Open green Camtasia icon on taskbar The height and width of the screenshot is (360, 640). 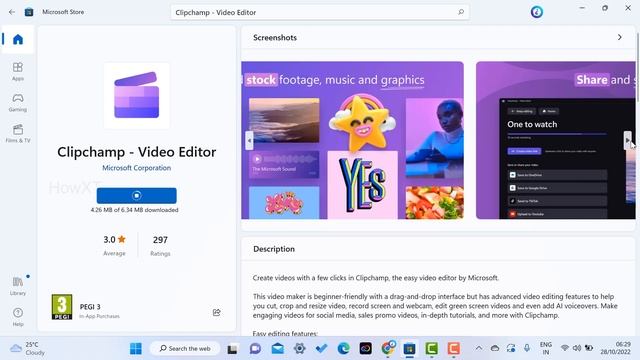coord(431,349)
